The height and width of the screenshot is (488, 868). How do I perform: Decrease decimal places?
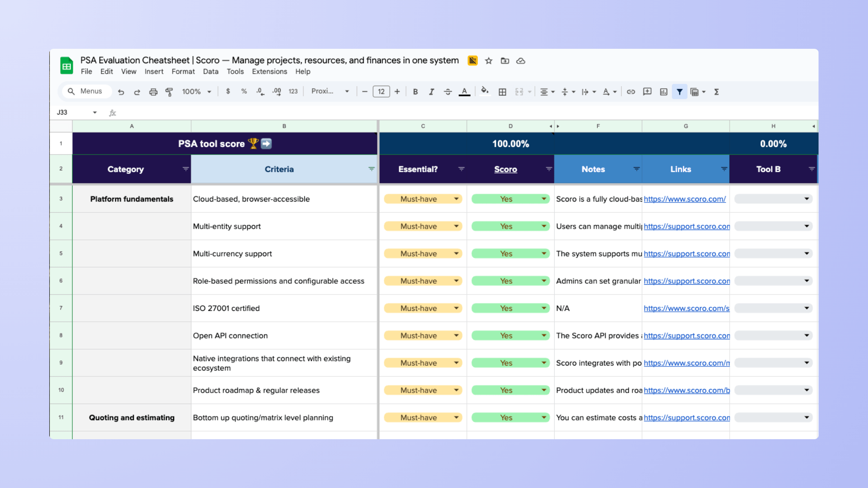coord(260,91)
